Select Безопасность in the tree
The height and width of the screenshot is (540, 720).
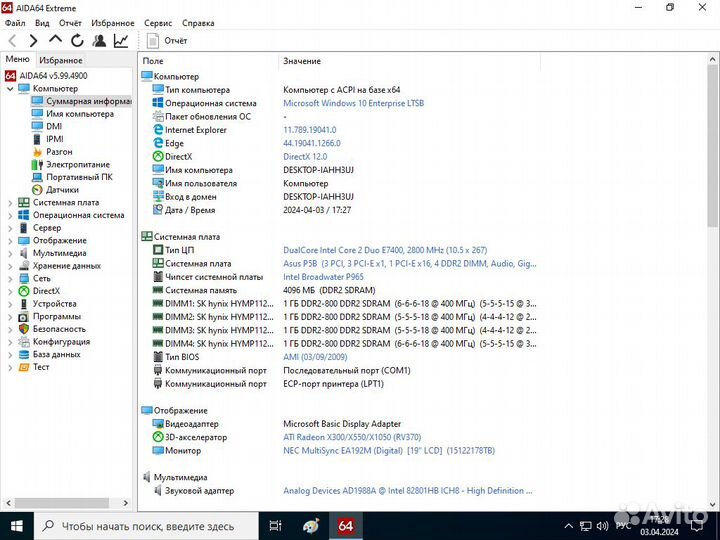[x=59, y=329]
